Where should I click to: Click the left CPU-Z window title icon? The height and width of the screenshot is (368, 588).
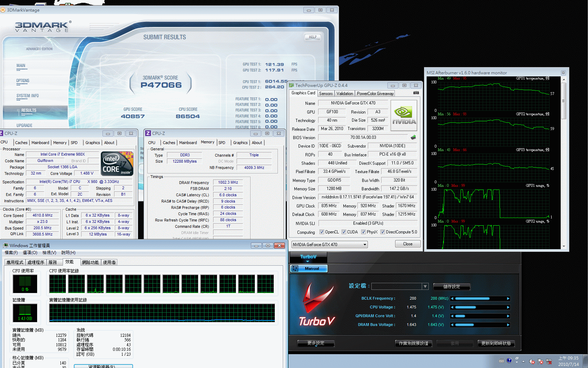1,133
